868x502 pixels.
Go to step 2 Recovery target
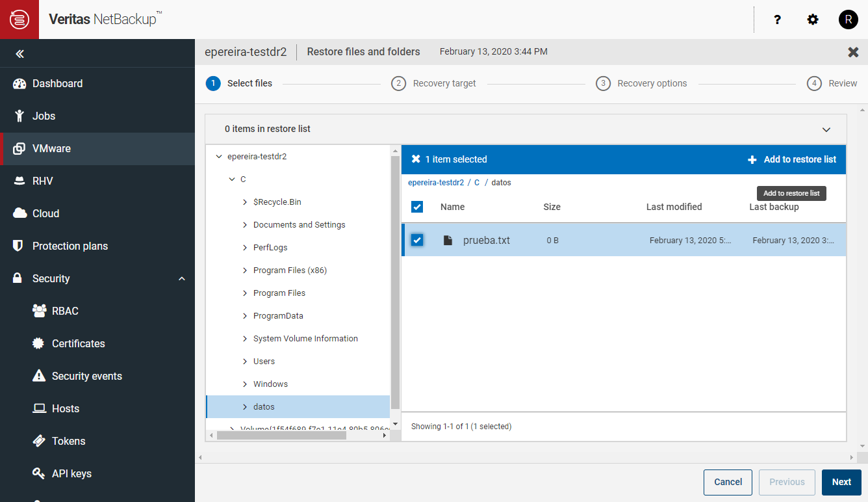click(x=433, y=83)
